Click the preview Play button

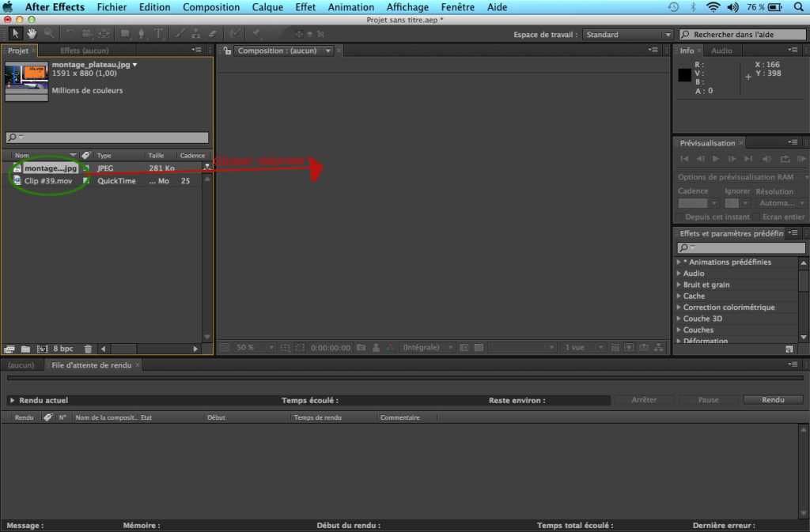(x=716, y=159)
